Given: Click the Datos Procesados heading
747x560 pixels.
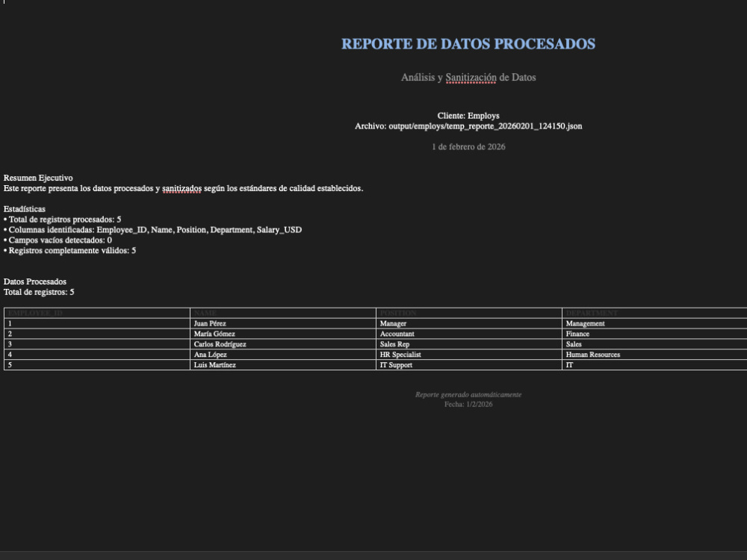Looking at the screenshot, I should pyautogui.click(x=35, y=281).
